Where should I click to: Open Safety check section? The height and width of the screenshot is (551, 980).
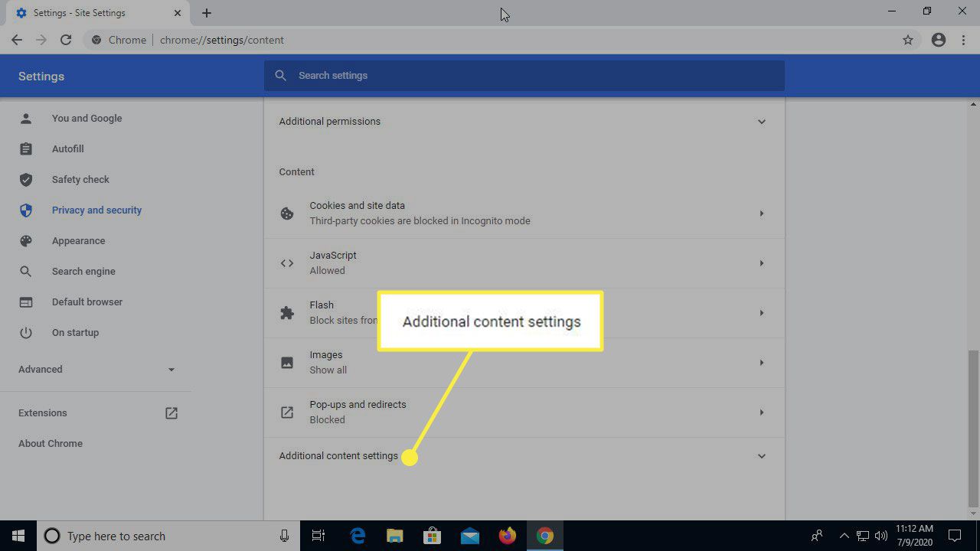tap(80, 180)
